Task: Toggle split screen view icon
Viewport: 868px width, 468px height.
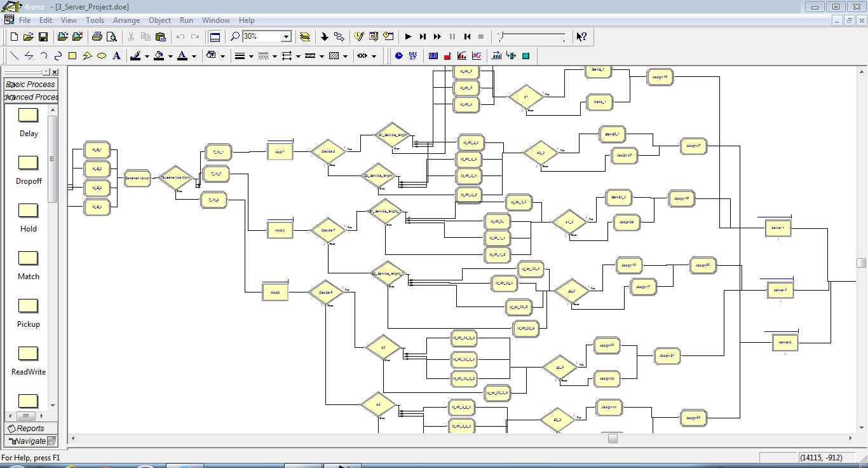Action: [x=215, y=37]
